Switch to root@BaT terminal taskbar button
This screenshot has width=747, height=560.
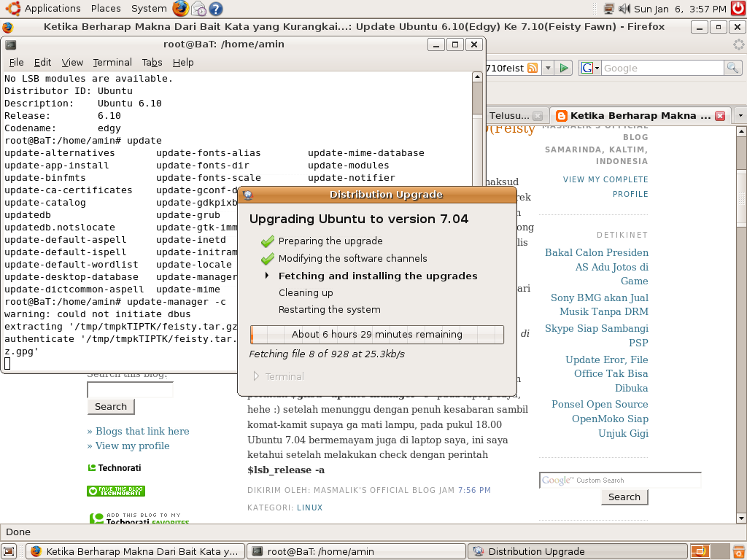(x=356, y=551)
